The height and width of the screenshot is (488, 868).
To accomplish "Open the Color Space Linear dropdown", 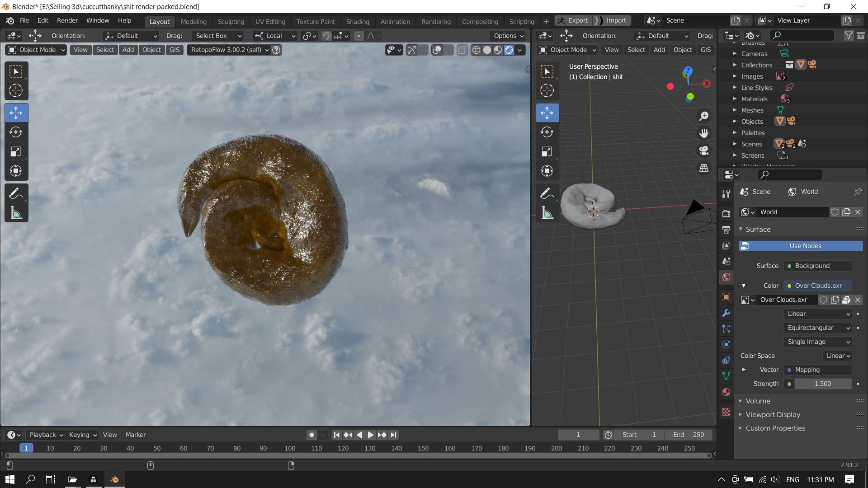I will pos(837,356).
